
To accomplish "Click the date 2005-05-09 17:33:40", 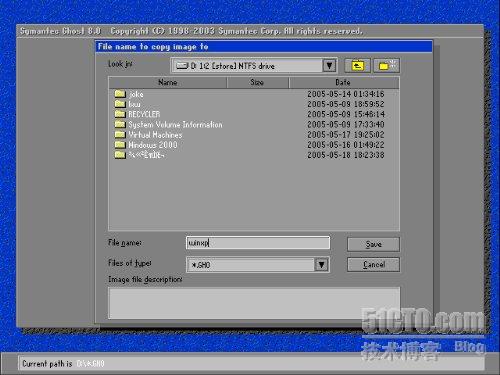I will click(346, 125).
